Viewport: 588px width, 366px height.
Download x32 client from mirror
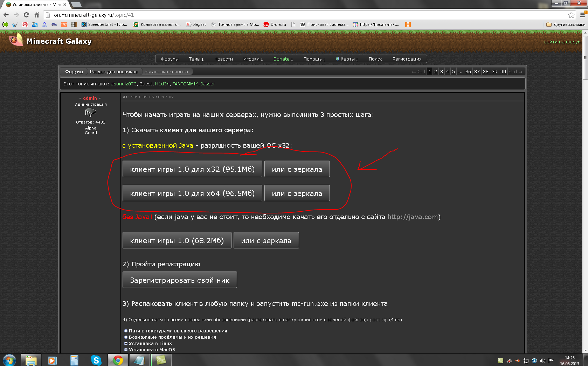pyautogui.click(x=297, y=169)
